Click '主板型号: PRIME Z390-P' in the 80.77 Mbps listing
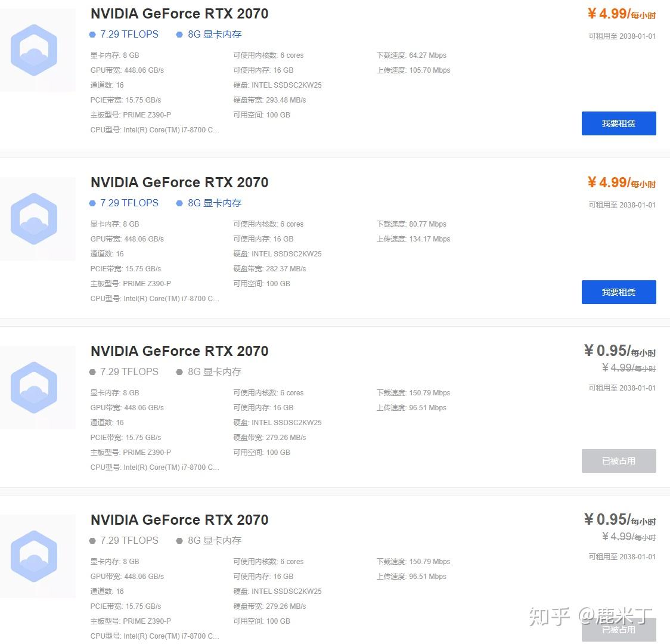Screen dimensions: 670x644 (131, 284)
